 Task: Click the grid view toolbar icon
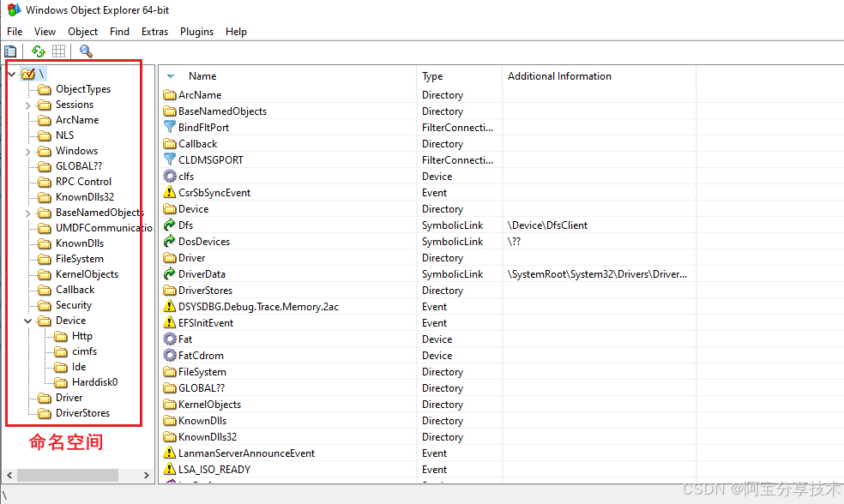(x=58, y=51)
